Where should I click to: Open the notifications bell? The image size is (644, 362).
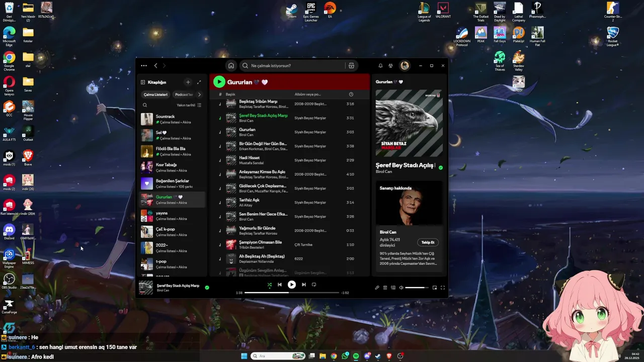tap(380, 65)
